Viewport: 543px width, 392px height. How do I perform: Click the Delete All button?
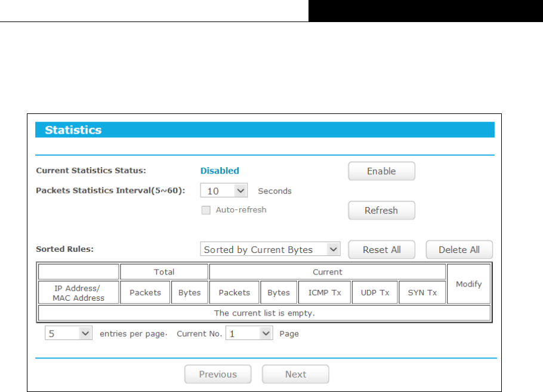pyautogui.click(x=459, y=249)
